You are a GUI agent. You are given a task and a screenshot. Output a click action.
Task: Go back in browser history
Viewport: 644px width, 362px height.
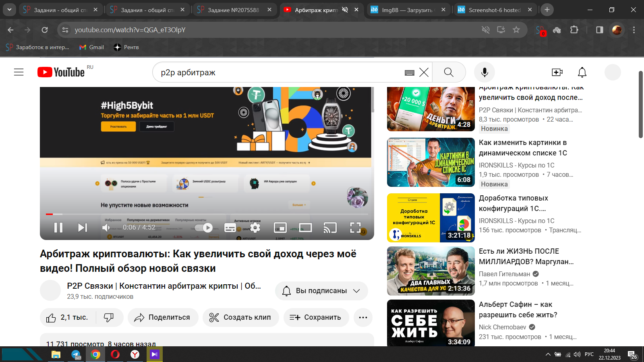point(10,30)
